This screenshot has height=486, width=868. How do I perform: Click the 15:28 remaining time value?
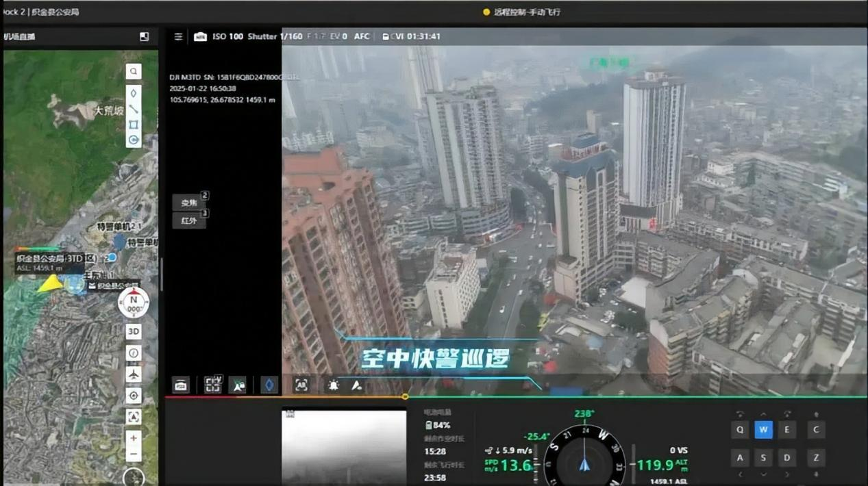click(x=435, y=452)
